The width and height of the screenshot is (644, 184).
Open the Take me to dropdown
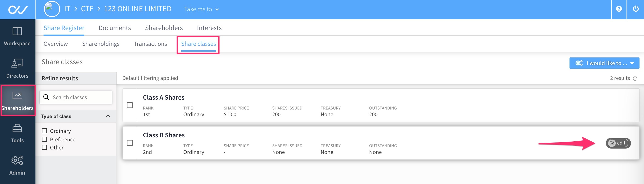(202, 9)
